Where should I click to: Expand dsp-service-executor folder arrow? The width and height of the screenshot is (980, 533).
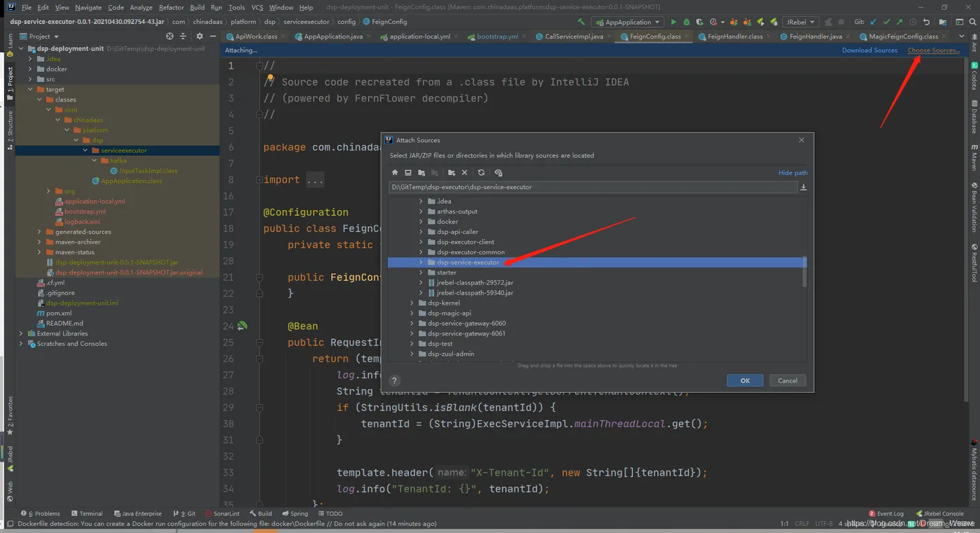[x=421, y=262]
